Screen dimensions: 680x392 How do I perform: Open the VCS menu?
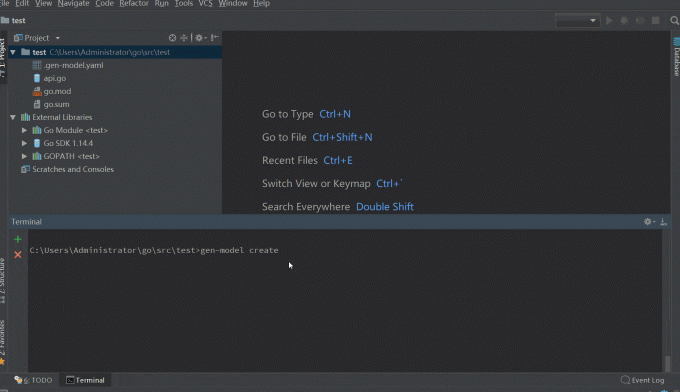(206, 3)
